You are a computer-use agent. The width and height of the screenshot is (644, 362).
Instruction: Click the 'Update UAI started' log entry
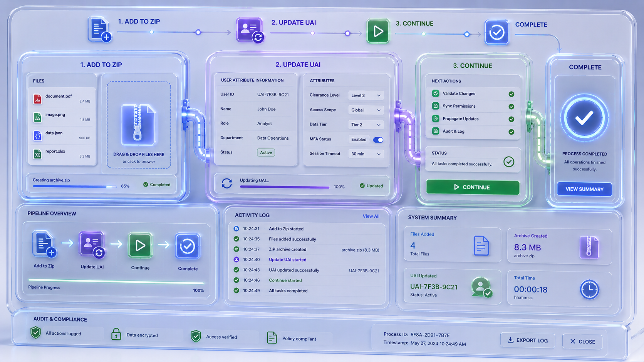[288, 260]
